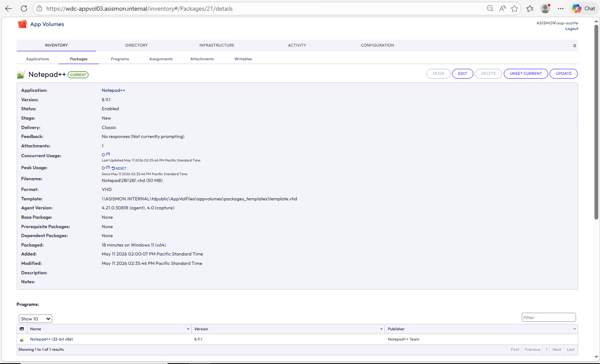Click the scrollbar up arrow
This screenshot has height=364, width=600.
coord(596,21)
